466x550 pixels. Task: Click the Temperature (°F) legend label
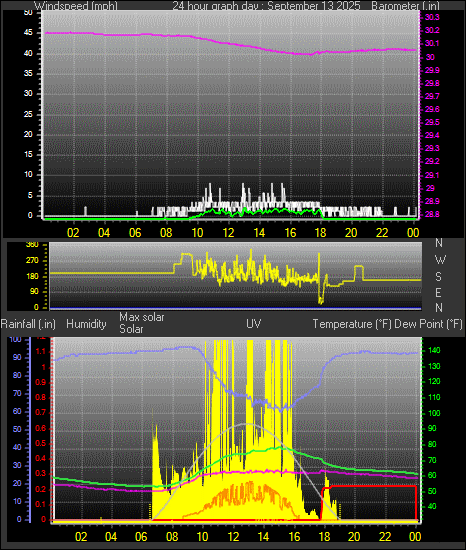click(352, 324)
